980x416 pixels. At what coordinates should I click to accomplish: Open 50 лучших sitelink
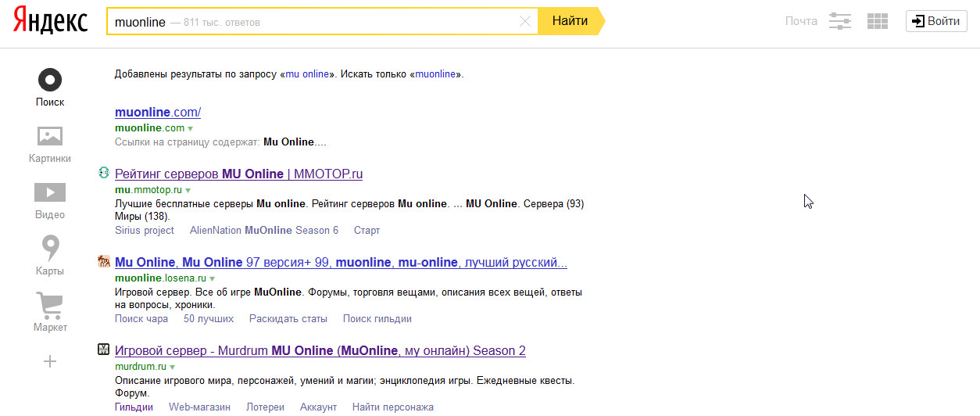coord(209,319)
